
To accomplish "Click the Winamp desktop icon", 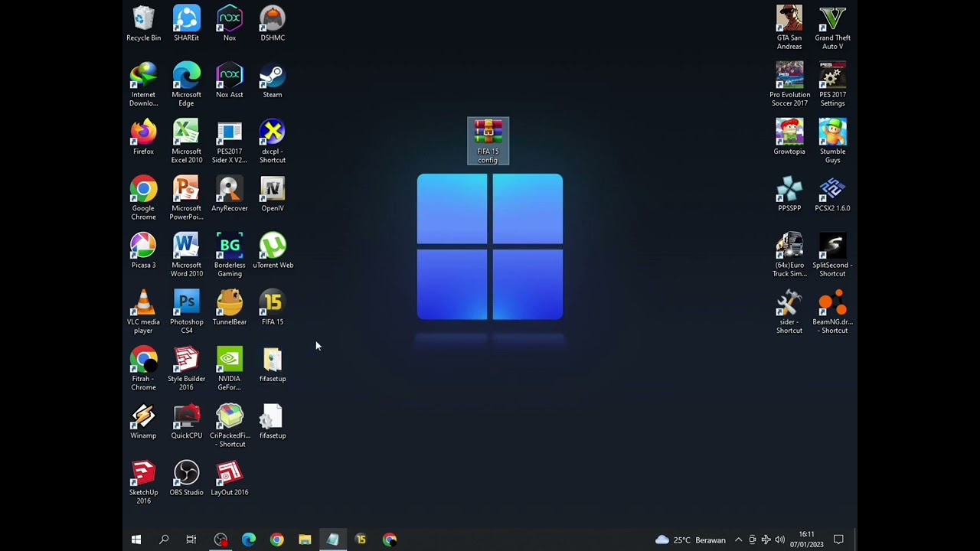I will coord(143,422).
